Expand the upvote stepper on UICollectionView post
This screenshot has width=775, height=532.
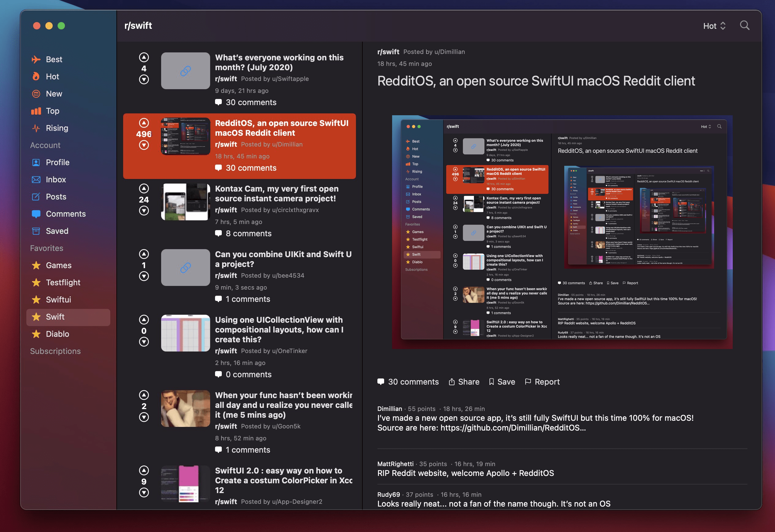(x=144, y=319)
